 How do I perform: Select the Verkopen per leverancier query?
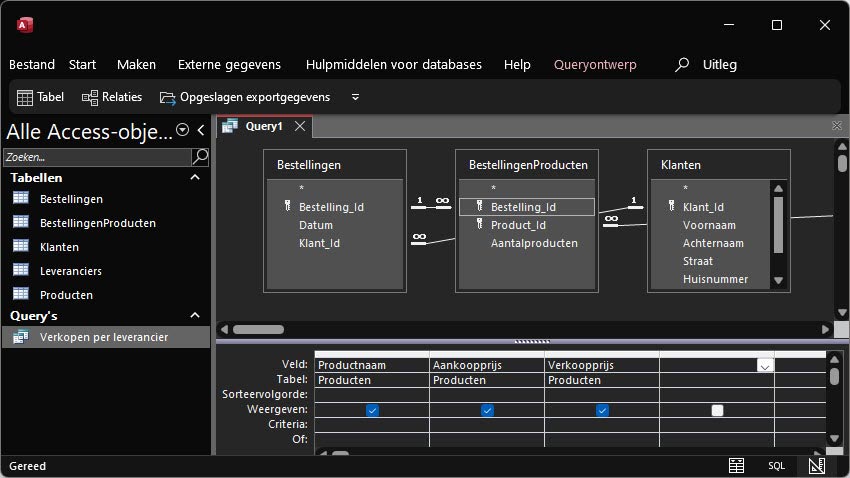pyautogui.click(x=106, y=337)
